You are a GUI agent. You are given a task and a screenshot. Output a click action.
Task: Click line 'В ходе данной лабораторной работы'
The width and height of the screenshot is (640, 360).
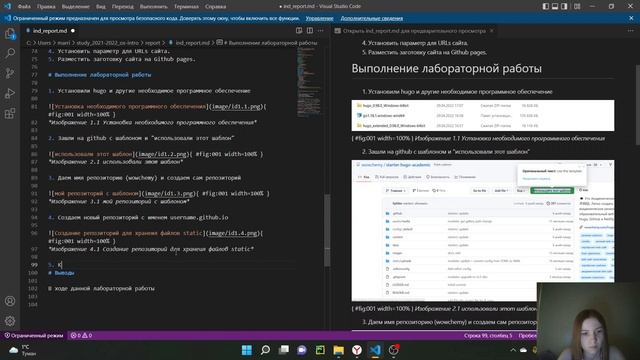101,289
